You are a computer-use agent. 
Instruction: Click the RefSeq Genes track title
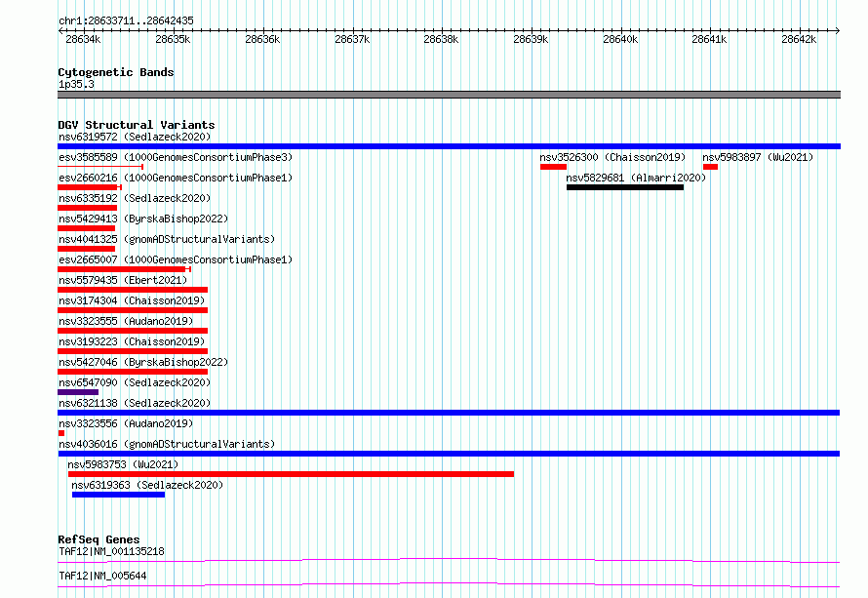click(x=99, y=539)
